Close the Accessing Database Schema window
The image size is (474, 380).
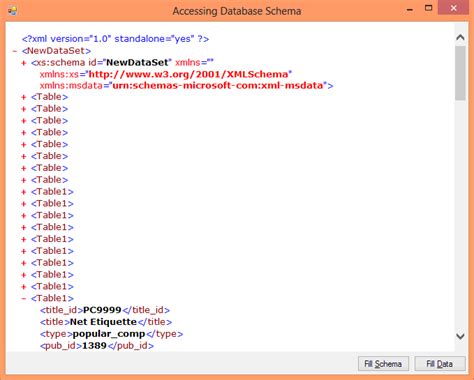click(x=453, y=8)
